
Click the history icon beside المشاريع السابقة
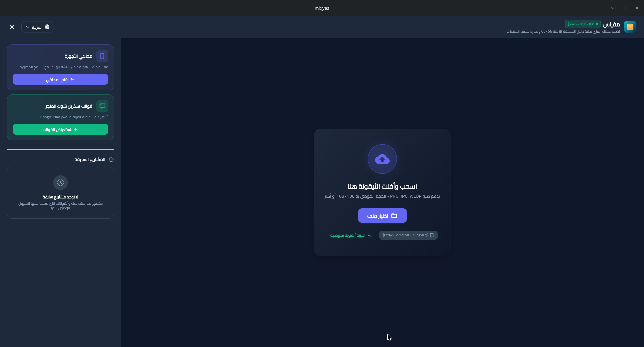111,160
